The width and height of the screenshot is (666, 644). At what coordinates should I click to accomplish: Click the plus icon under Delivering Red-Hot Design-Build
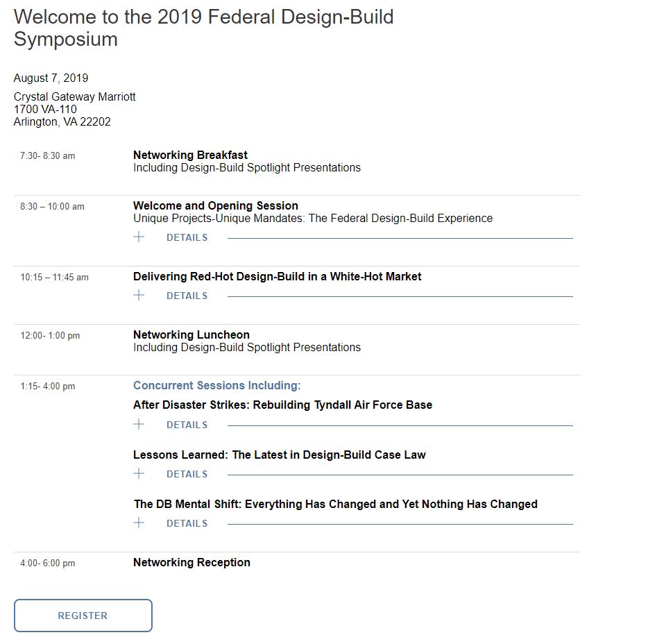(139, 296)
